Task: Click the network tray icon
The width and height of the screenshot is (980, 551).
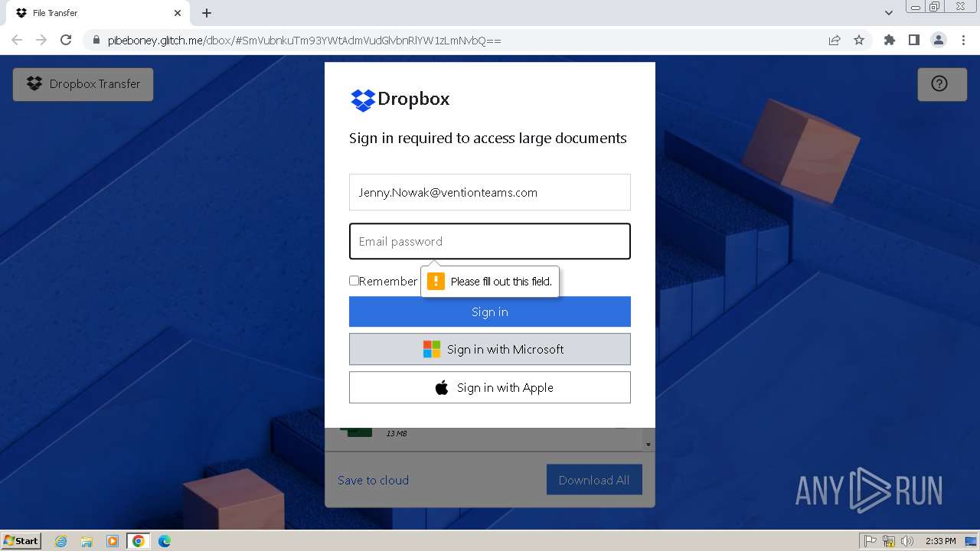Action: tap(889, 541)
